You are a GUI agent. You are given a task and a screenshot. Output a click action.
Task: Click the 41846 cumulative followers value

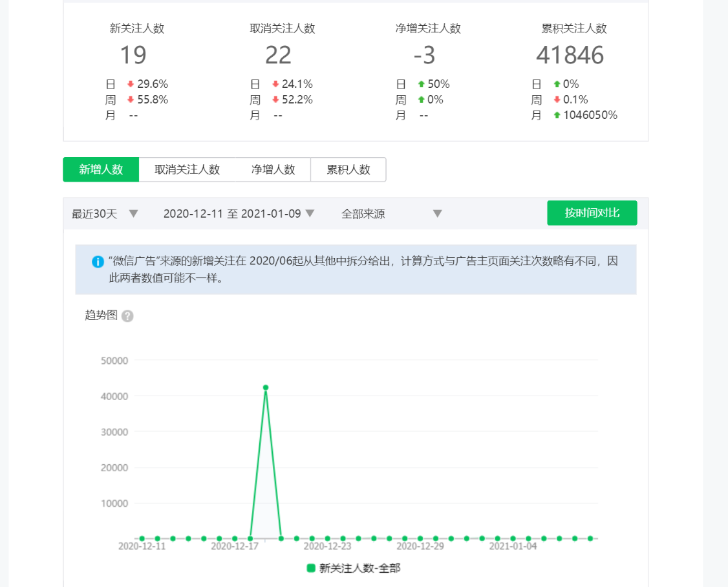point(570,56)
